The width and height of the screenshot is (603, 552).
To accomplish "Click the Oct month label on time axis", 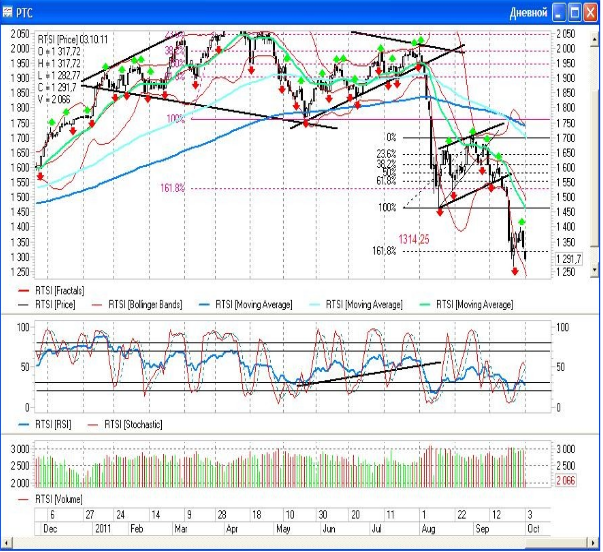I will [533, 529].
